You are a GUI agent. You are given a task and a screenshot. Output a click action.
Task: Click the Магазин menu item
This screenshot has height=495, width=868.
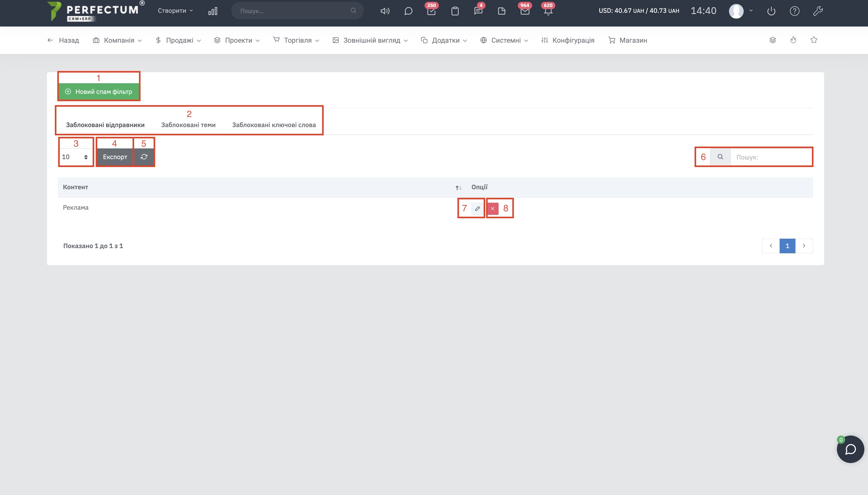click(x=633, y=40)
